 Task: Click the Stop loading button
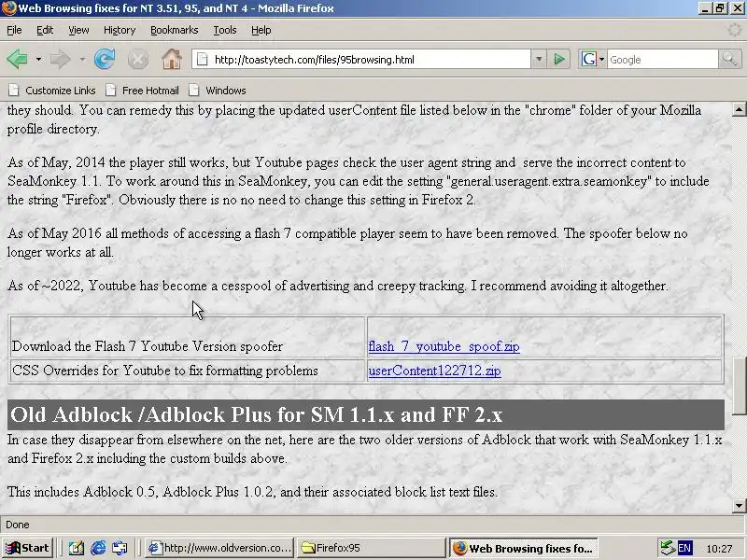tap(137, 60)
